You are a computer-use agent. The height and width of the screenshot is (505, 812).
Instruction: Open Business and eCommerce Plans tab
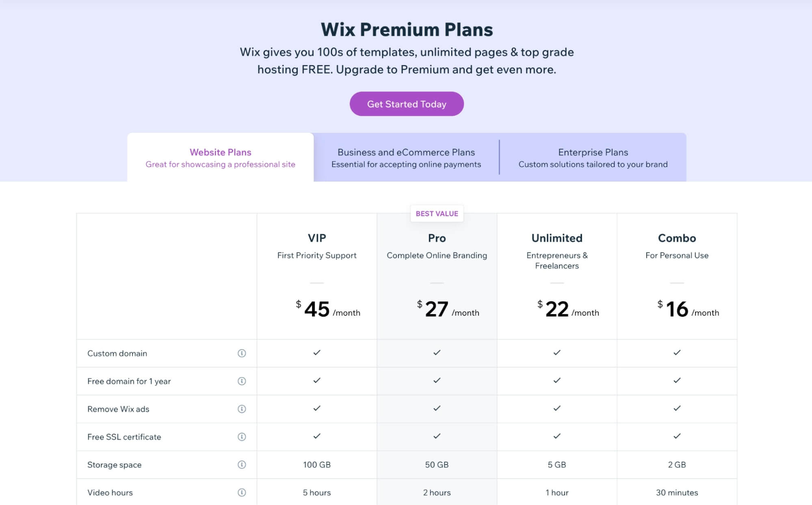pyautogui.click(x=406, y=158)
